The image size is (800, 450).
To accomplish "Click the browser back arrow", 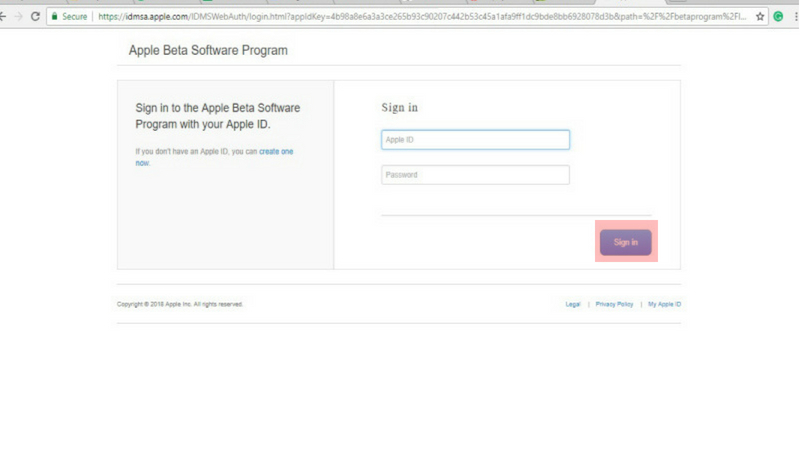I will pos(3,17).
